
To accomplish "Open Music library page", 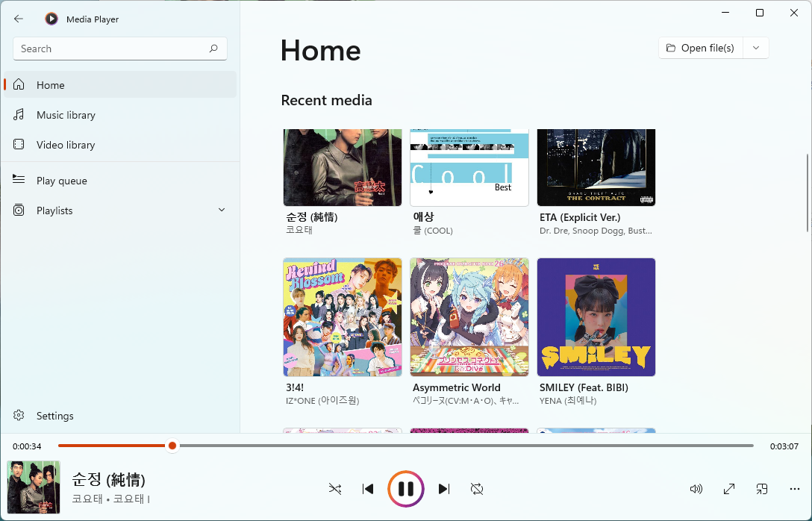I will [x=66, y=115].
